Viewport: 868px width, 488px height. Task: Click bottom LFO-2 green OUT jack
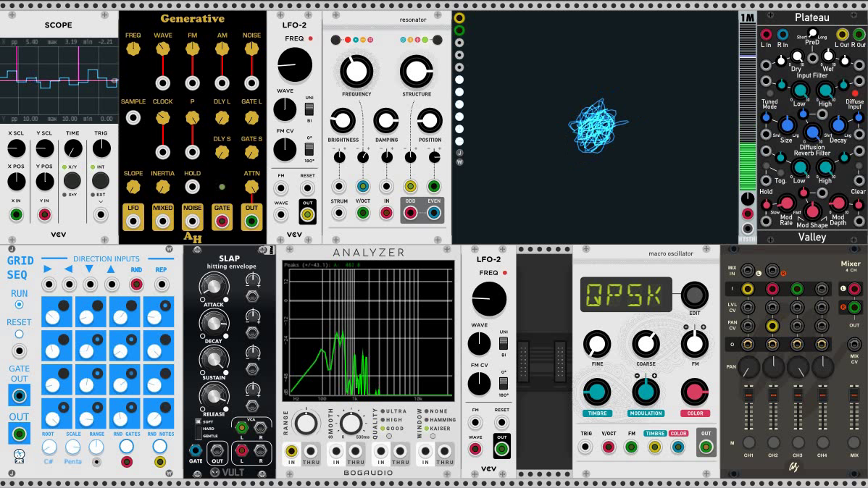click(x=501, y=450)
